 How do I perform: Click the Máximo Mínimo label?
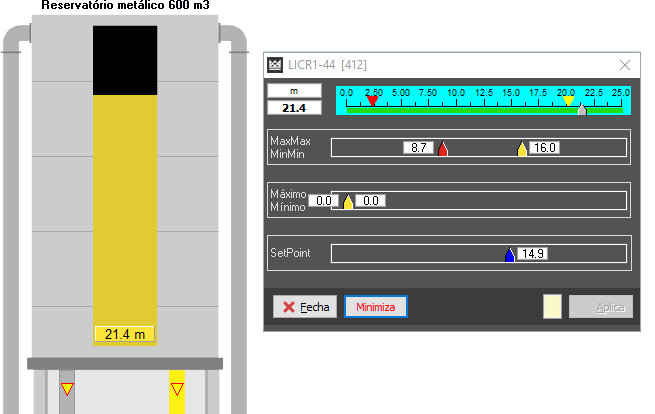(x=288, y=201)
